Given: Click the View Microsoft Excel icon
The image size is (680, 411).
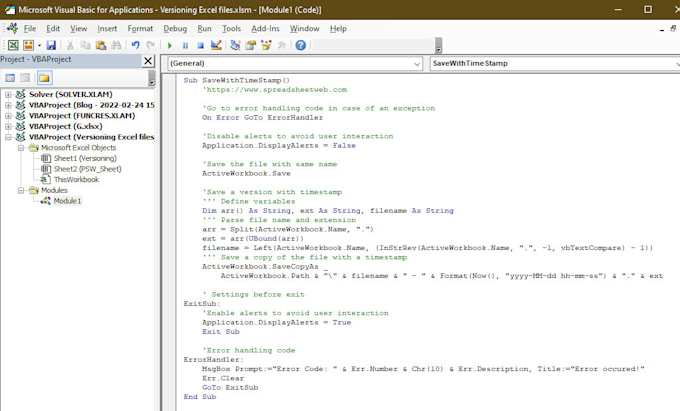Looking at the screenshot, I should tap(13, 45).
